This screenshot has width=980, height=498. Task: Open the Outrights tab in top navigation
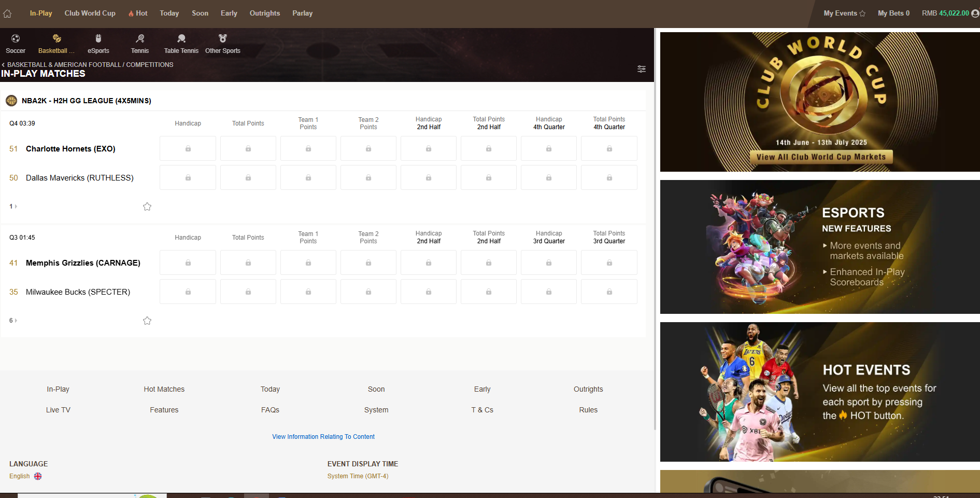(x=265, y=13)
